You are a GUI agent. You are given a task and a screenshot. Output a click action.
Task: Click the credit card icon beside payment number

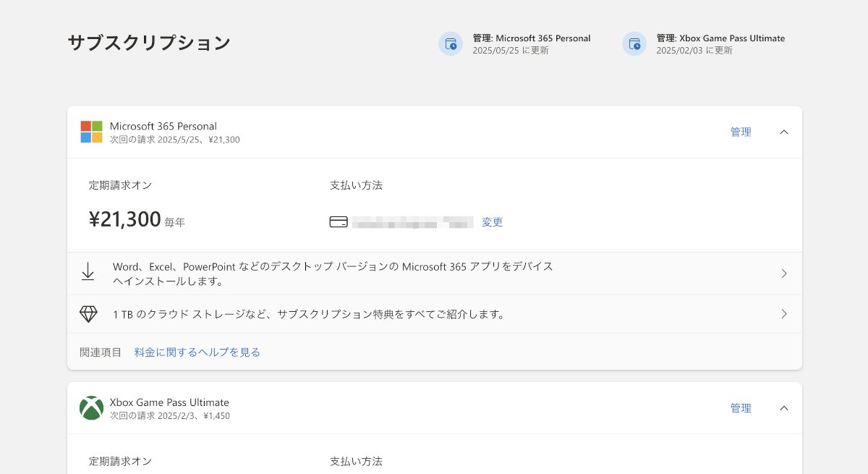tap(340, 221)
